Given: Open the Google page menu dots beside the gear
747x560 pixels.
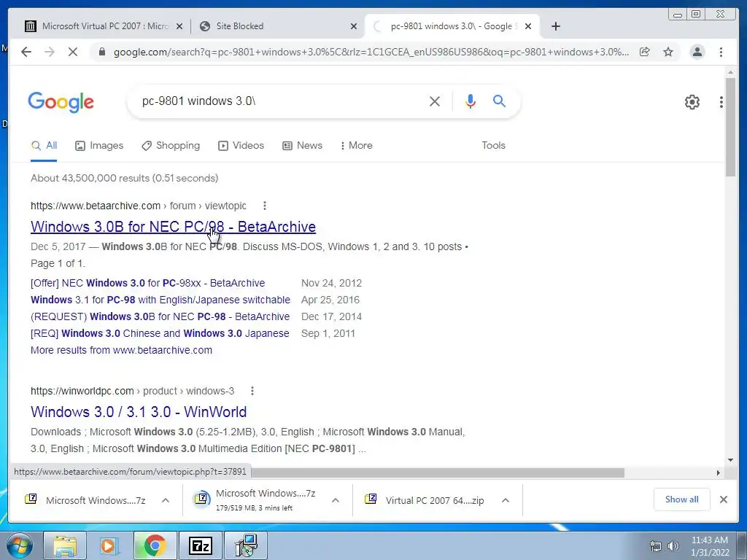Looking at the screenshot, I should 721,102.
